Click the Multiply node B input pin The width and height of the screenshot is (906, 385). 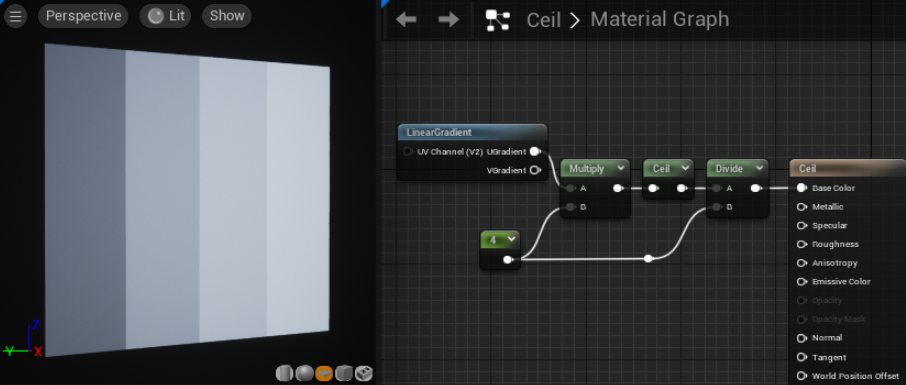click(x=571, y=207)
